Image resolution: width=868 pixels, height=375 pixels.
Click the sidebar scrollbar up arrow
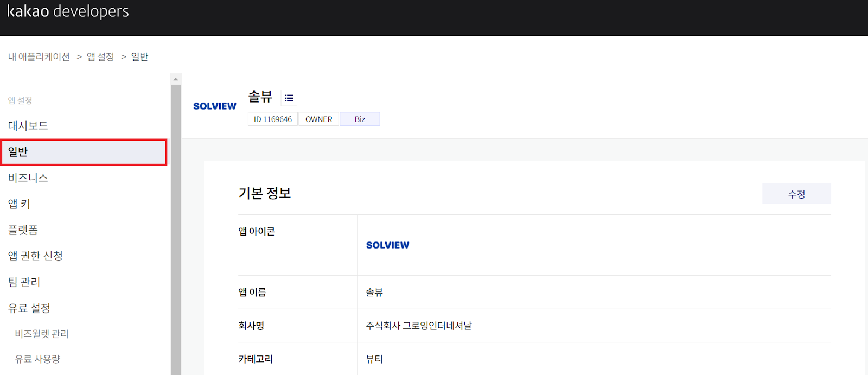[176, 79]
